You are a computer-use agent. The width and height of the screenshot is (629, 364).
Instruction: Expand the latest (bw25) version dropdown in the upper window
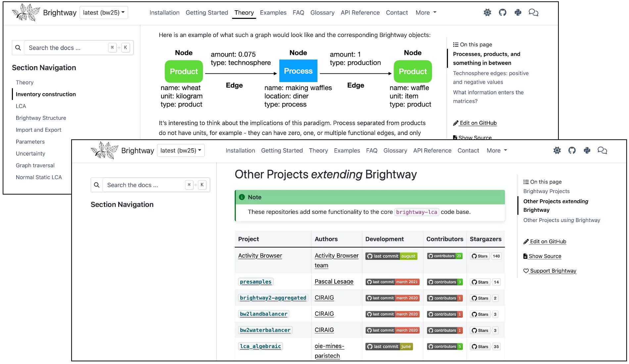[x=104, y=13]
